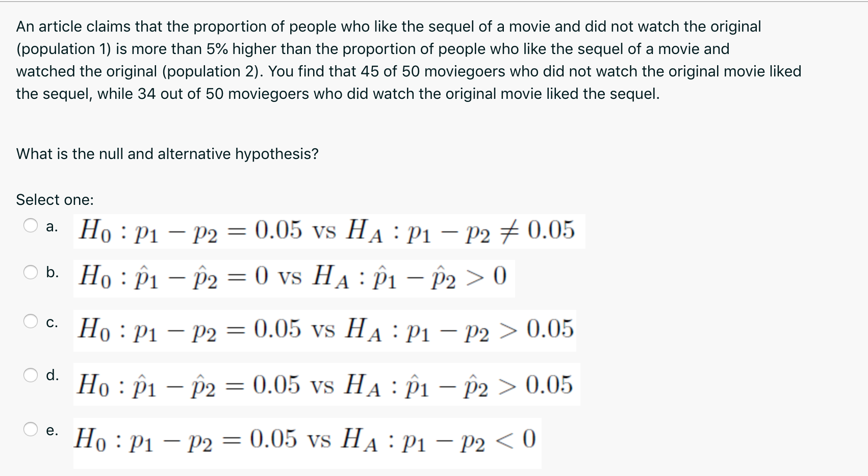Image resolution: width=868 pixels, height=476 pixels.
Task: Click the label letter c
Action: [51, 322]
